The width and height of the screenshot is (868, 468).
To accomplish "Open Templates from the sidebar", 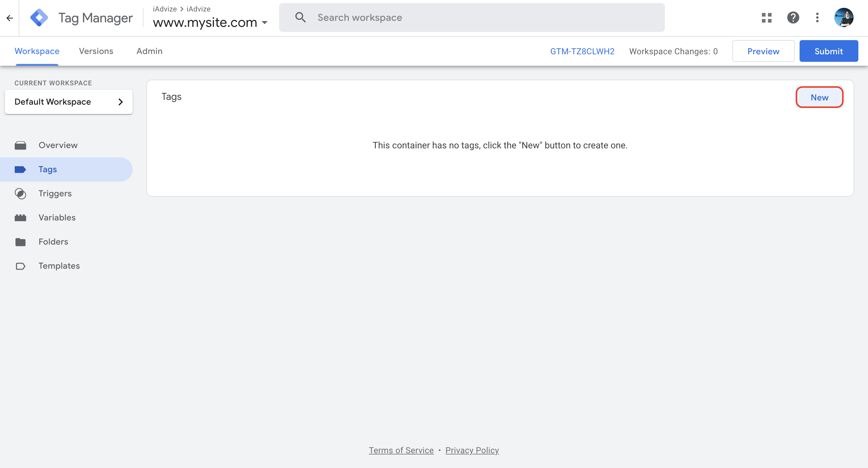I will (59, 266).
